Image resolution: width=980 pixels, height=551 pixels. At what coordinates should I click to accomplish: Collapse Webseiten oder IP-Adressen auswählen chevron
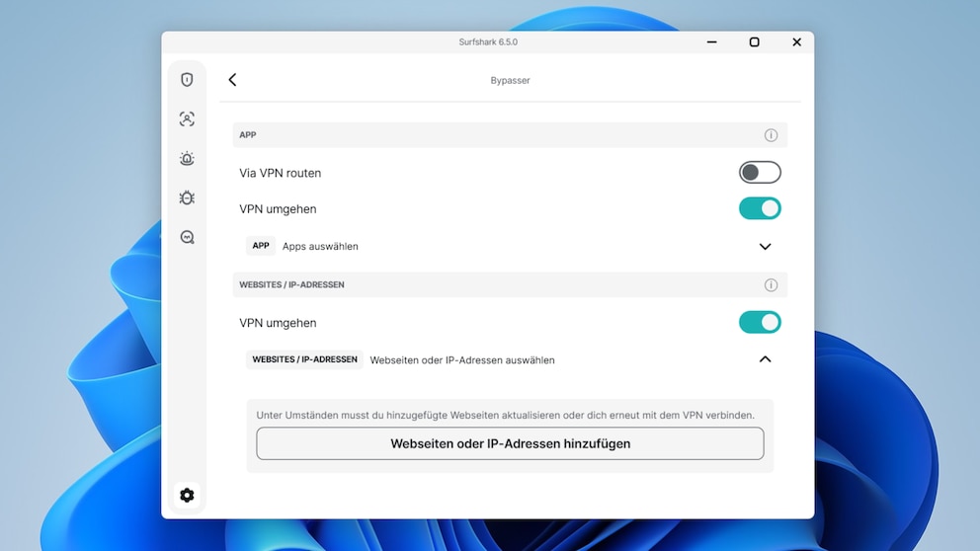pyautogui.click(x=765, y=359)
